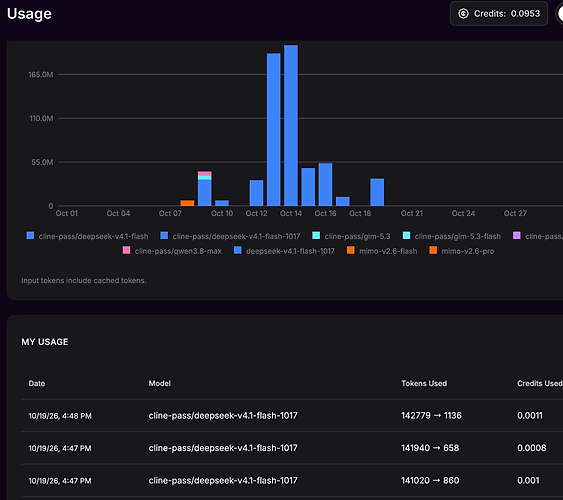The image size is (563, 500).
Task: Select credits value 0.0011
Action: 530,416
